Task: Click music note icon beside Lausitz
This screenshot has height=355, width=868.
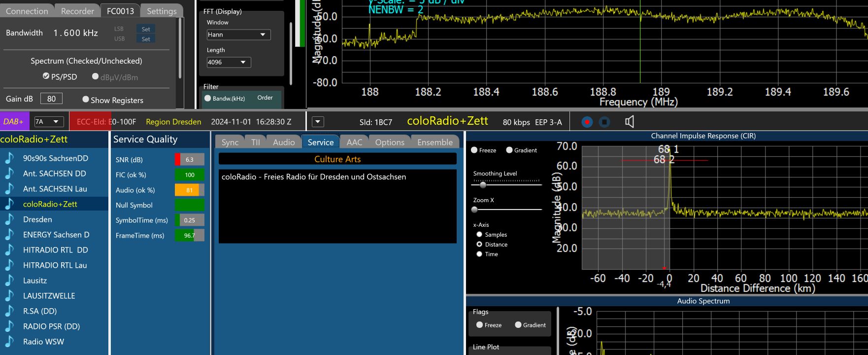Action: click(9, 281)
